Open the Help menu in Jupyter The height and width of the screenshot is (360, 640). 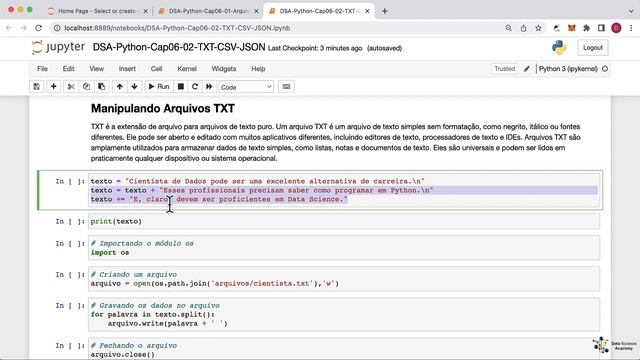[258, 69]
